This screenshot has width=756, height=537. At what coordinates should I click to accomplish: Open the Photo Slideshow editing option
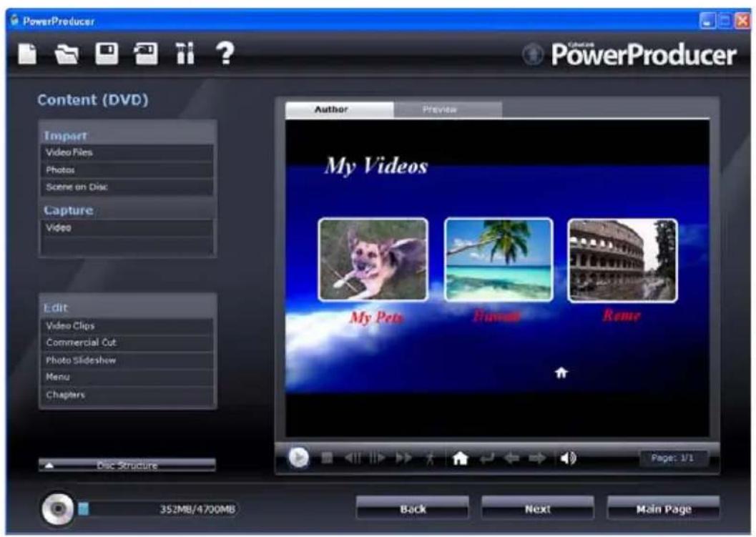[127, 360]
